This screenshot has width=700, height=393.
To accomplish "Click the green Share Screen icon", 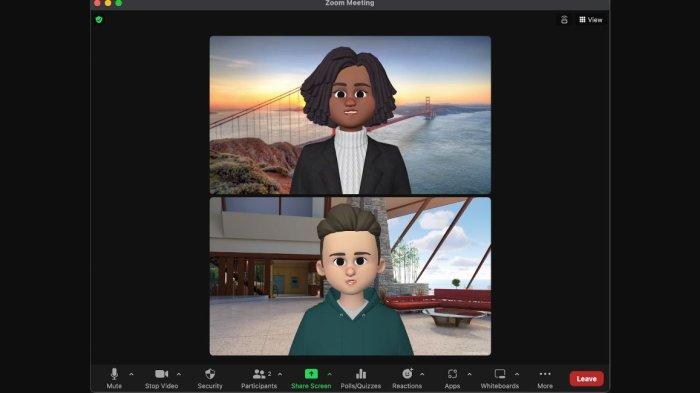I will 311,374.
